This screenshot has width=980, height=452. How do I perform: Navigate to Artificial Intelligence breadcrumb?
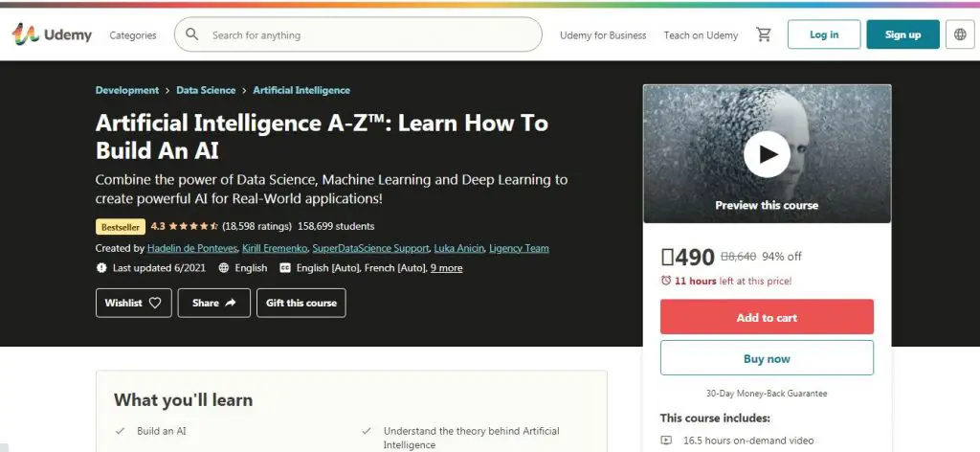pos(301,90)
